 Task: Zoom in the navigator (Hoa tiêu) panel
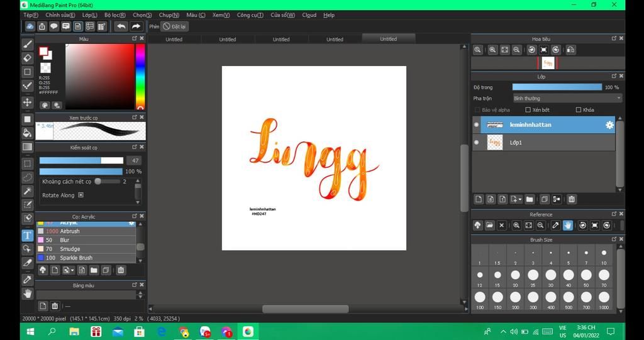[x=492, y=50]
